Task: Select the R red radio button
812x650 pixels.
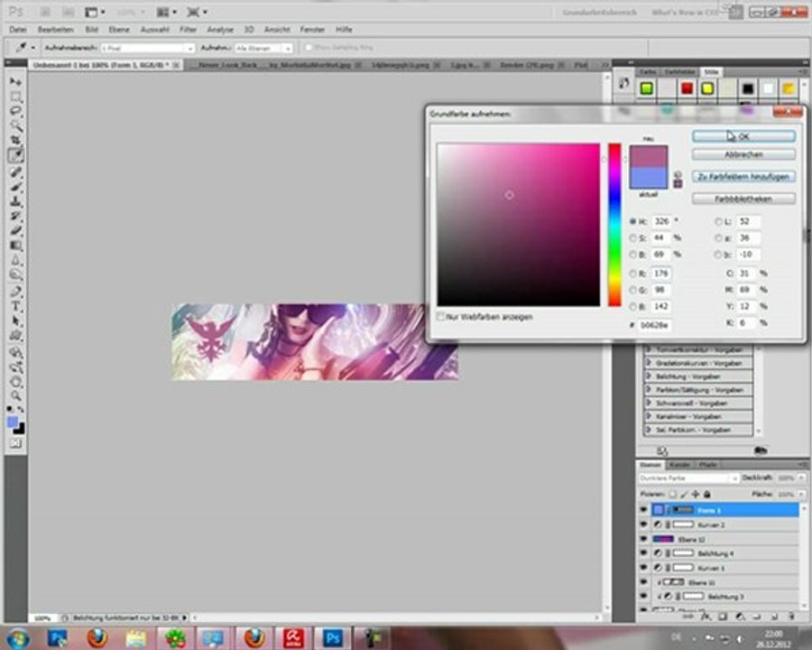Action: click(632, 274)
